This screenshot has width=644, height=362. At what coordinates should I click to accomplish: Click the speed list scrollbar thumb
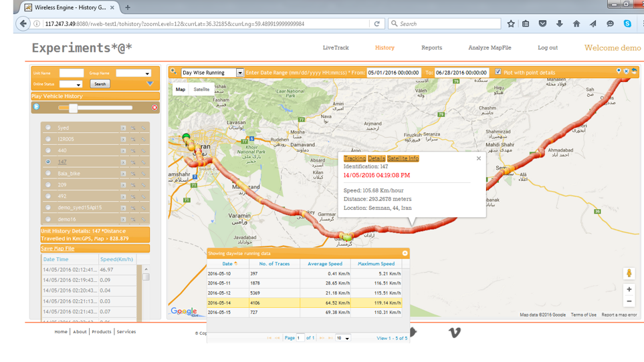[146, 277]
